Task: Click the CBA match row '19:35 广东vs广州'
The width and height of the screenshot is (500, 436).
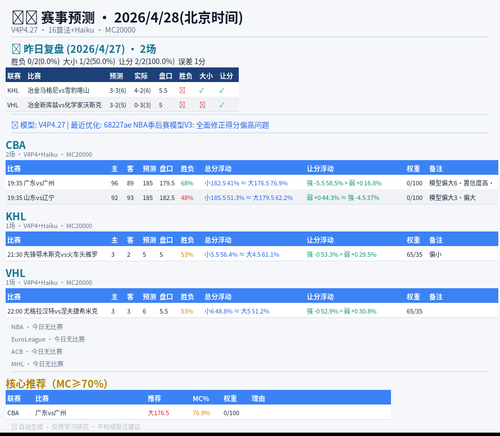Action: click(252, 183)
